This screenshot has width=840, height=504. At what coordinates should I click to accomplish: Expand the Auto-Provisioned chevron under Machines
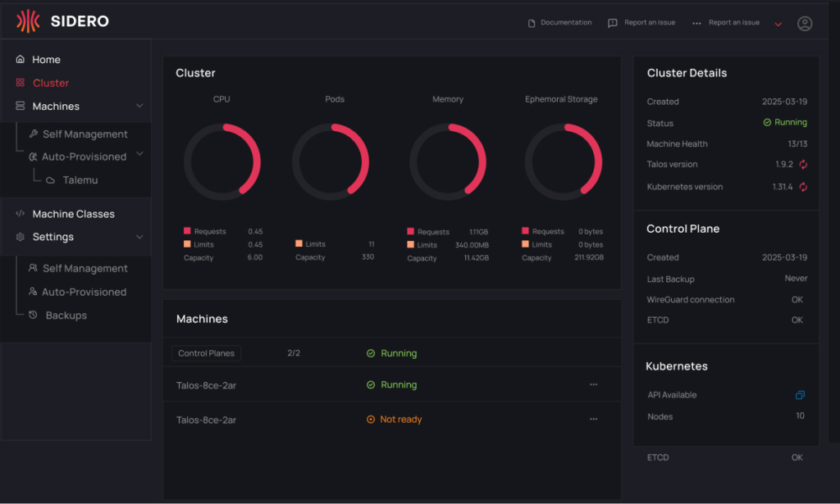(139, 154)
